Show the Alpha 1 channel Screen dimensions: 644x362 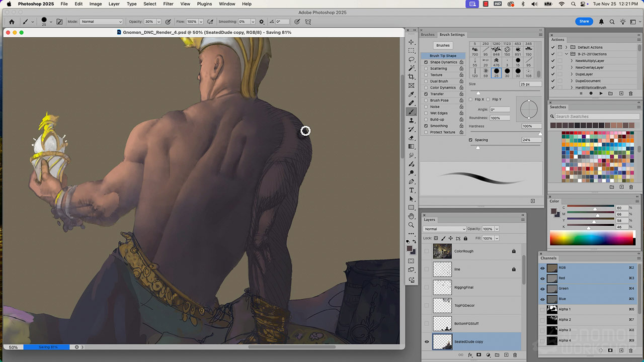542,309
